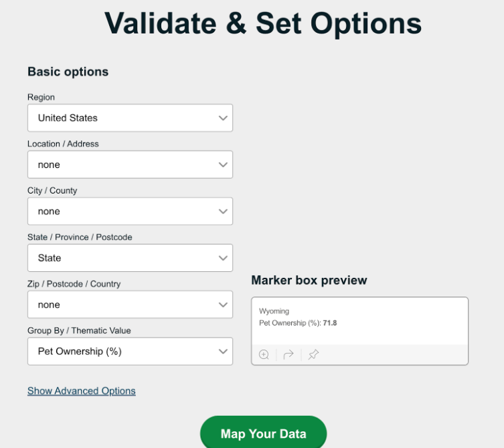Click the Zip / Postcode / Country label
The image size is (504, 448).
74,284
